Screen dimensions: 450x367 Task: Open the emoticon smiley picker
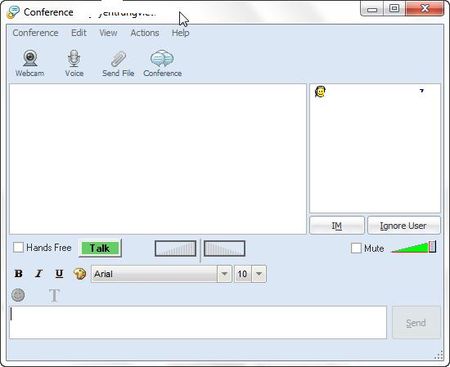coord(18,295)
